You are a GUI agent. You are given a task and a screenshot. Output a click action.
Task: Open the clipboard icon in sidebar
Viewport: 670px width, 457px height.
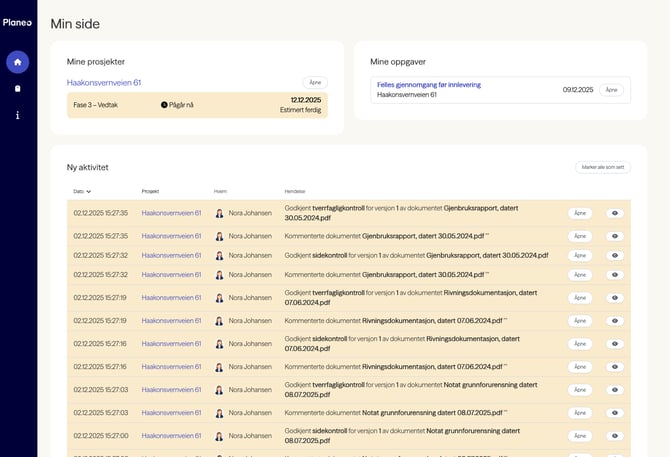[x=17, y=89]
